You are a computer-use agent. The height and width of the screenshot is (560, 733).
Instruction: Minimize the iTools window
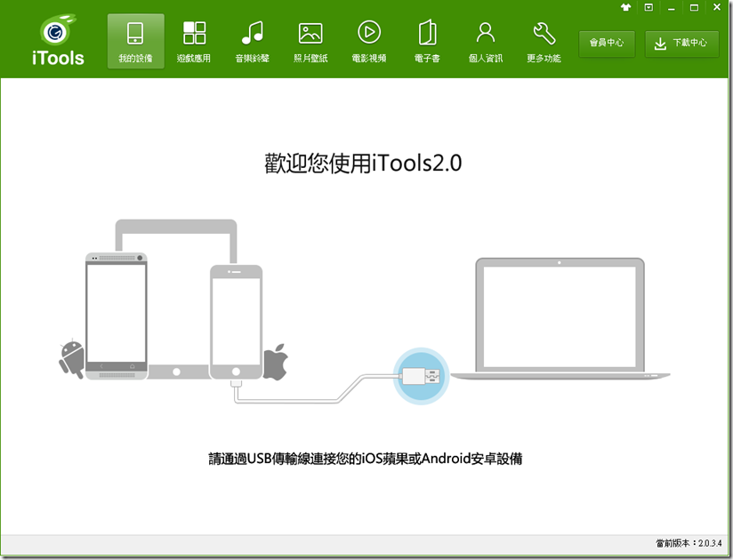[672, 8]
